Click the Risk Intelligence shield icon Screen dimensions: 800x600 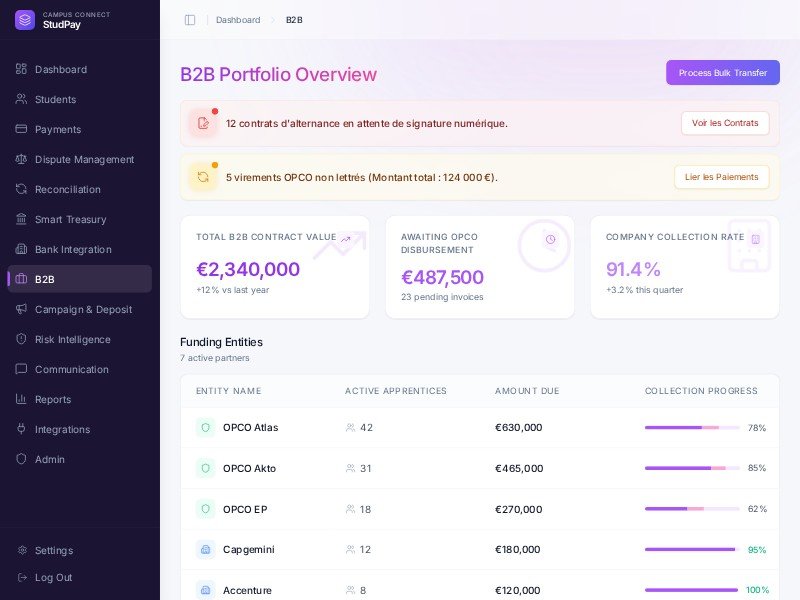21,339
